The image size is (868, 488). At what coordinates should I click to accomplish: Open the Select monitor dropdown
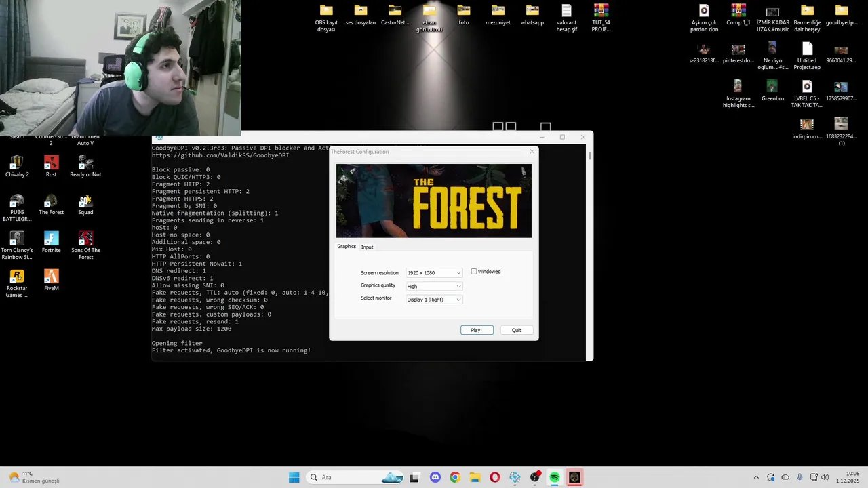[x=434, y=300]
